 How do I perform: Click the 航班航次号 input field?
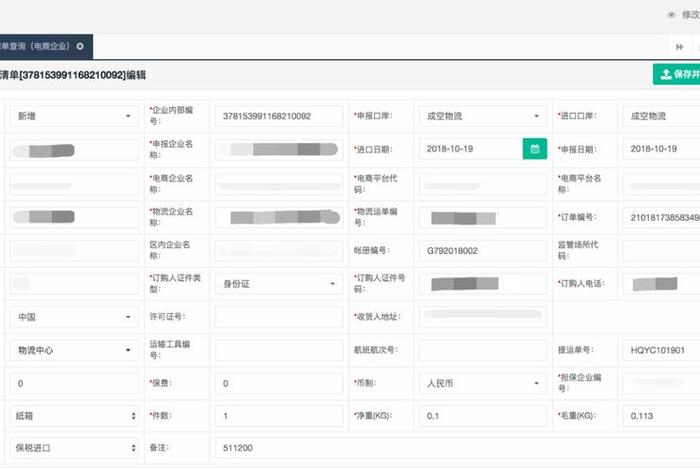[483, 350]
